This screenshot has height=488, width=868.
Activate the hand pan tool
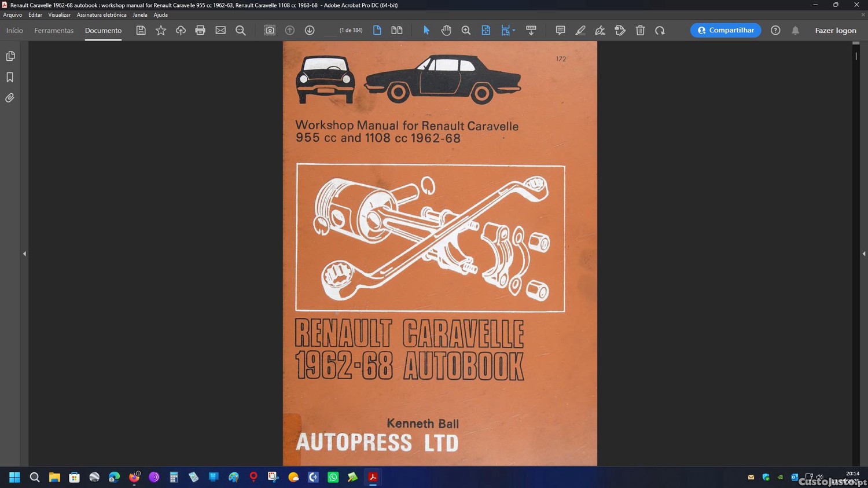(446, 30)
